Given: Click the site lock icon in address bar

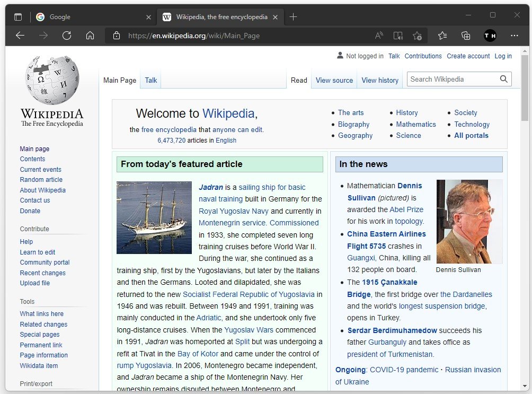Looking at the screenshot, I should point(117,36).
